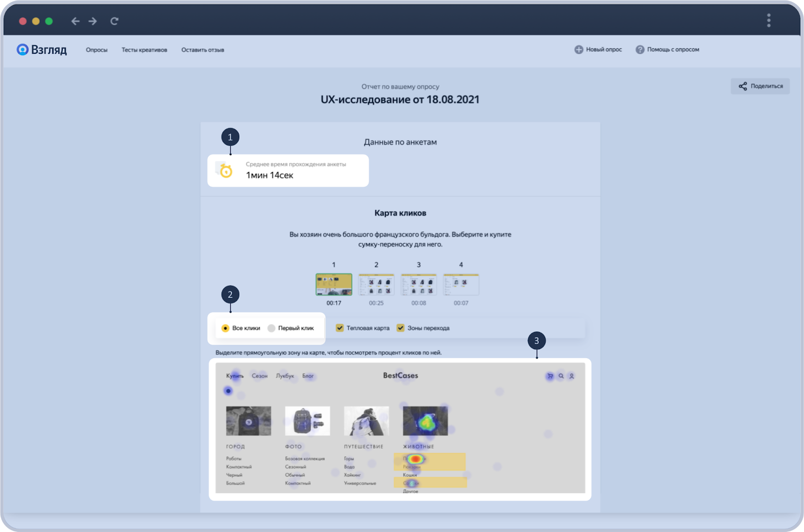Click Кошки item under ЖИВОТНЫЕ
This screenshot has width=804, height=532.
[x=410, y=475]
